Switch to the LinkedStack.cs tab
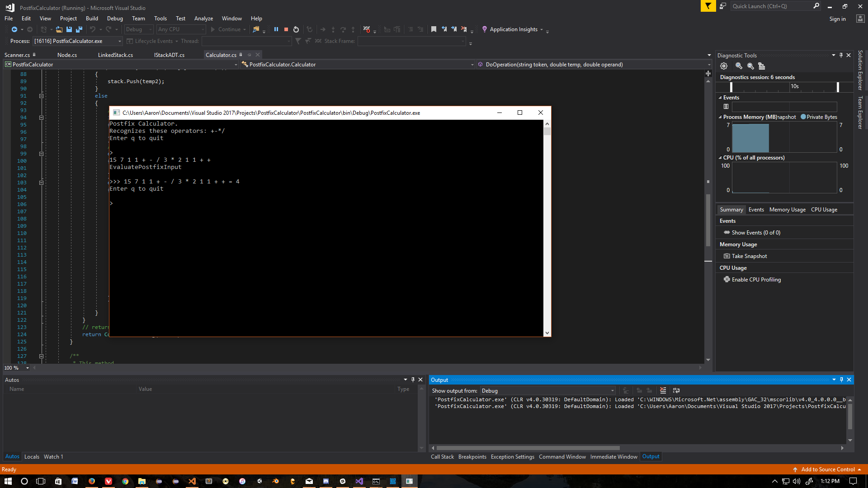This screenshot has width=868, height=488. (115, 55)
